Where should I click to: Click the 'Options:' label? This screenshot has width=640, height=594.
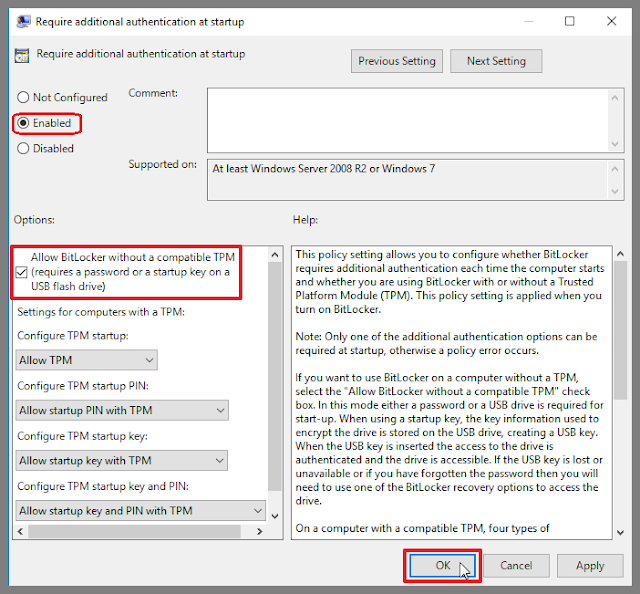pyautogui.click(x=34, y=220)
